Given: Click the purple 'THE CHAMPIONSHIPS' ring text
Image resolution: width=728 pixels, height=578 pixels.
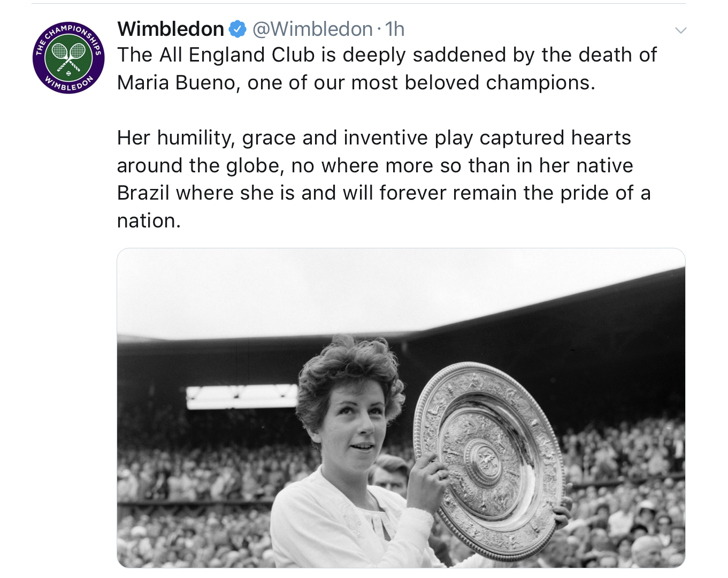Looking at the screenshot, I should click(68, 33).
